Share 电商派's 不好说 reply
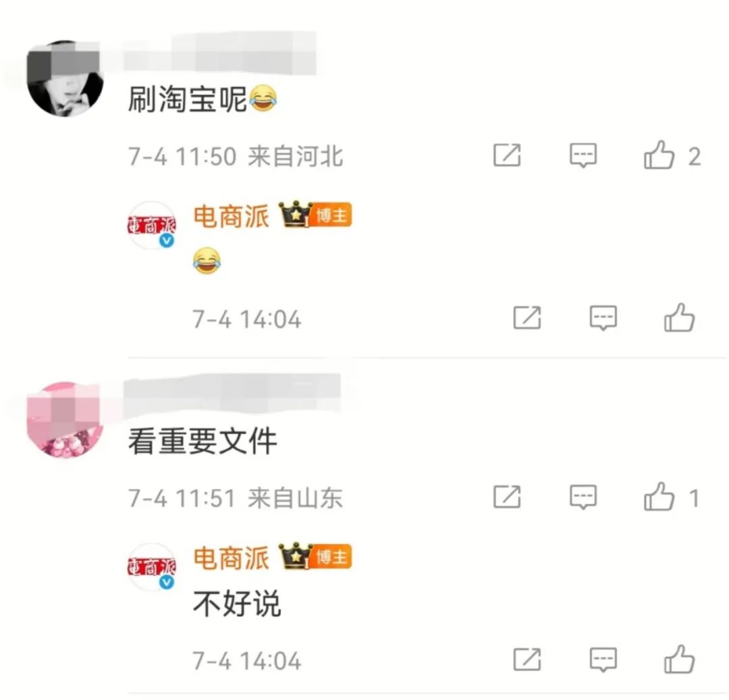This screenshot has height=700, width=729. [526, 659]
